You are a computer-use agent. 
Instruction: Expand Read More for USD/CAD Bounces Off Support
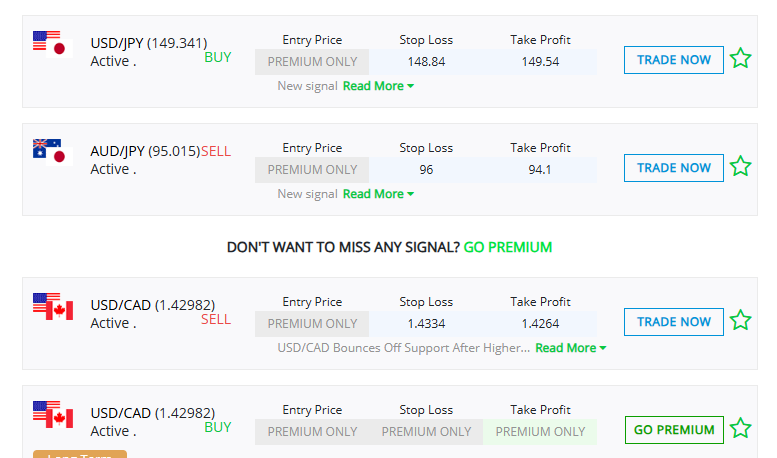571,348
